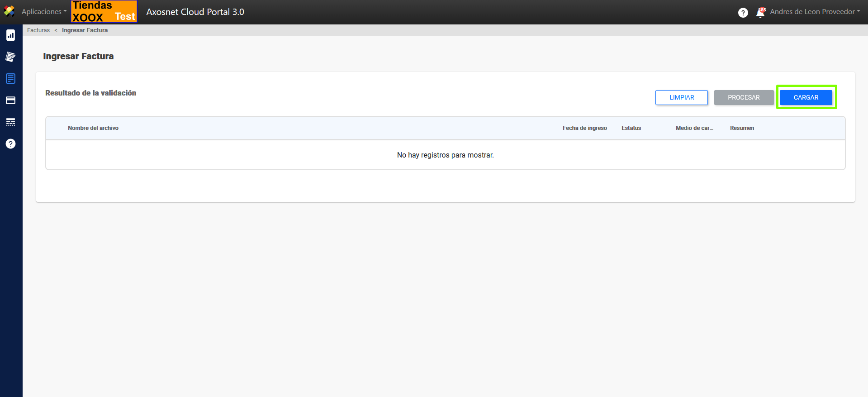Click the notepad with pencil sidebar icon
Image resolution: width=868 pixels, height=397 pixels.
tap(10, 57)
